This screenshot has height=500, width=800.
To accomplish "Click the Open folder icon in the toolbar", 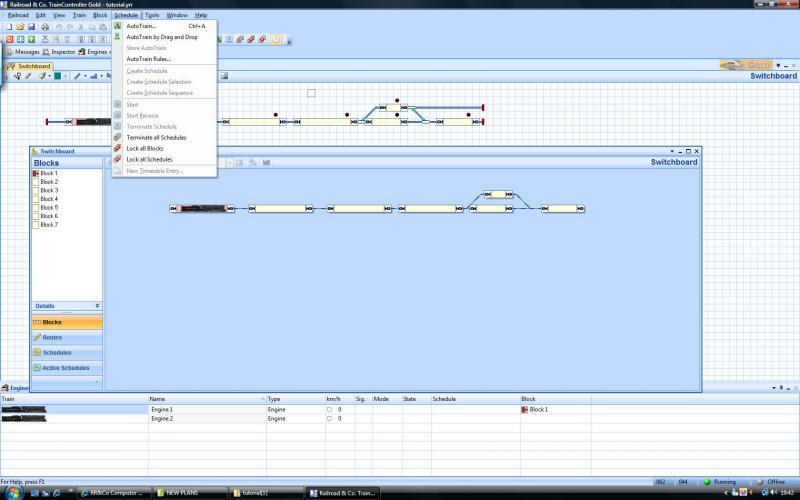I will [x=20, y=27].
